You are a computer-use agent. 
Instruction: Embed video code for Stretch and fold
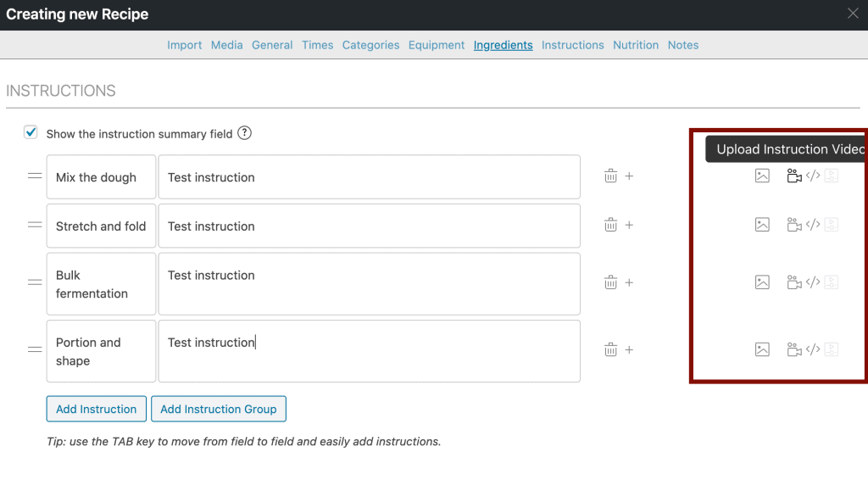pyautogui.click(x=813, y=225)
